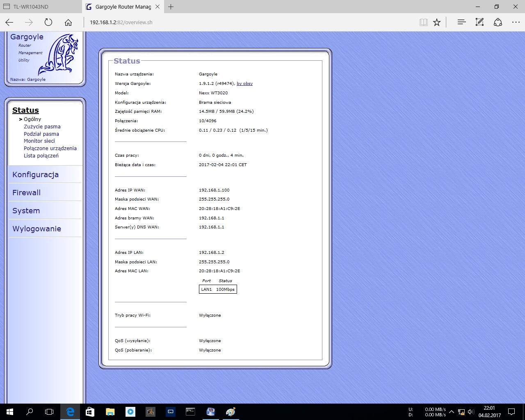Click the browser forward arrow
Viewport: 525px width, 420px height.
click(29, 22)
